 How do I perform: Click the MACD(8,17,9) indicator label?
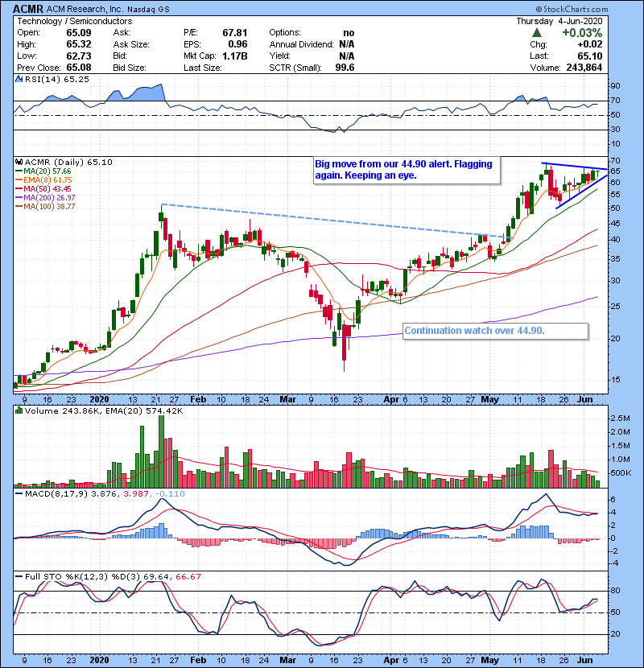pos(56,494)
